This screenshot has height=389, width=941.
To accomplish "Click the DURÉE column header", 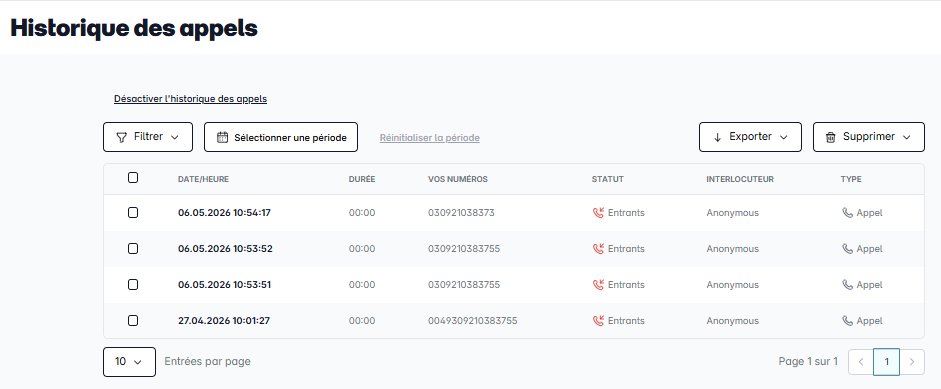I will 362,179.
